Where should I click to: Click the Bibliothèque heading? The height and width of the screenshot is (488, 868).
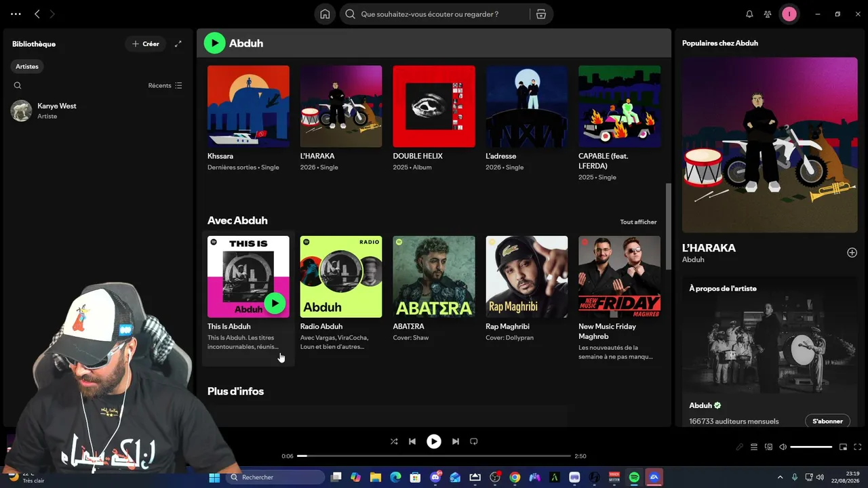pyautogui.click(x=34, y=44)
